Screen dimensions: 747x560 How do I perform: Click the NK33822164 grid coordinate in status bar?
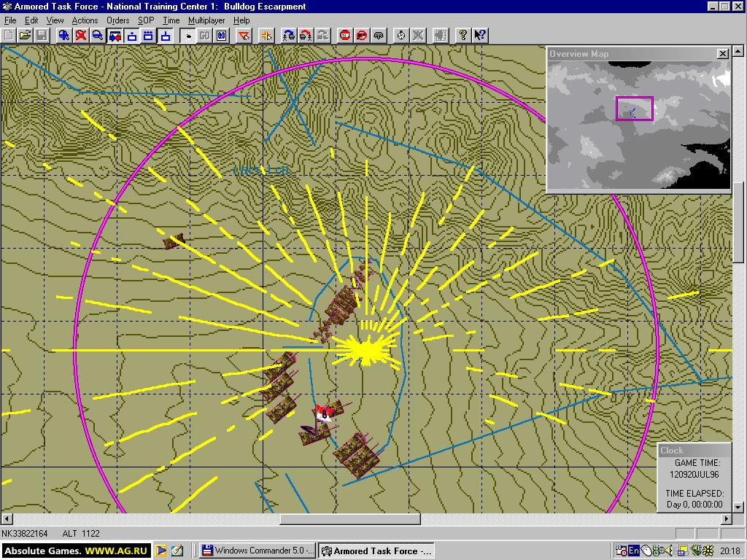(x=25, y=533)
